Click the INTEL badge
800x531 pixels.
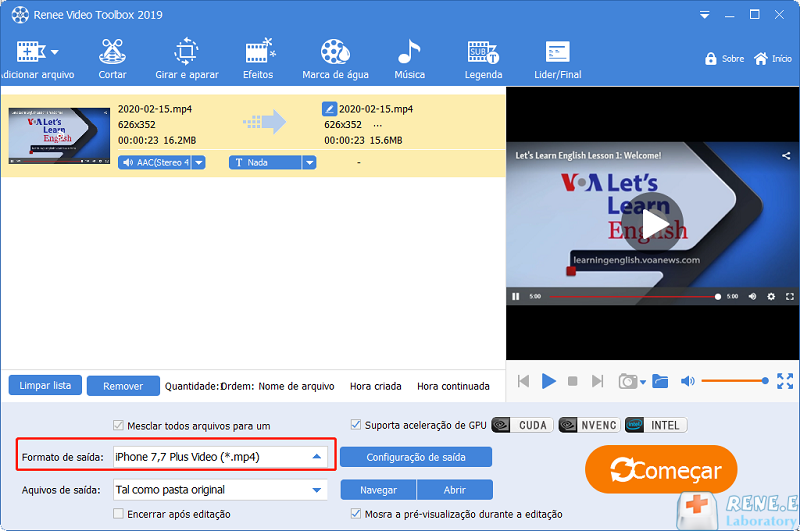click(x=656, y=425)
